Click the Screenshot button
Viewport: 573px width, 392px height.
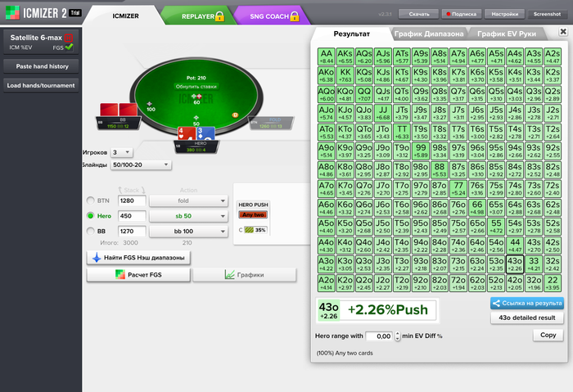point(547,14)
